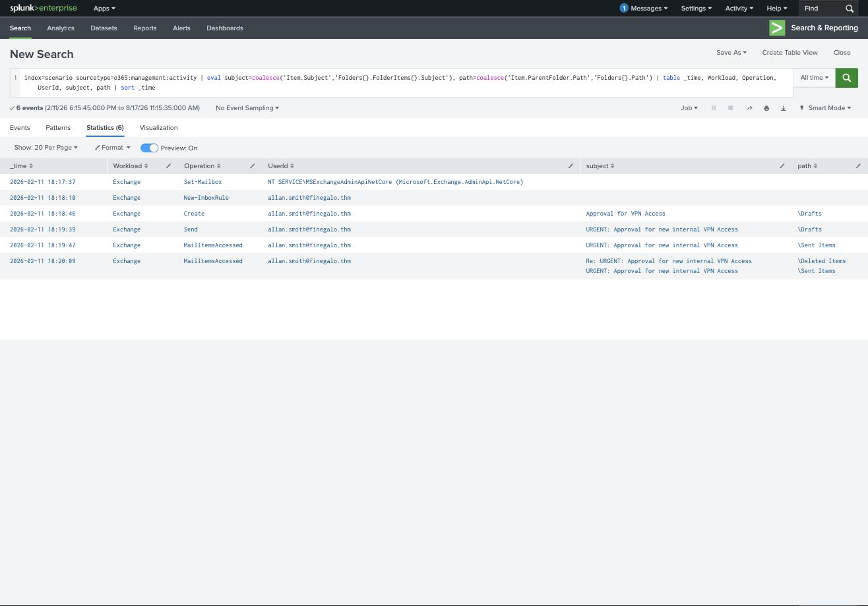Image resolution: width=868 pixels, height=606 pixels.
Task: Switch to the Events tab
Action: pyautogui.click(x=20, y=128)
